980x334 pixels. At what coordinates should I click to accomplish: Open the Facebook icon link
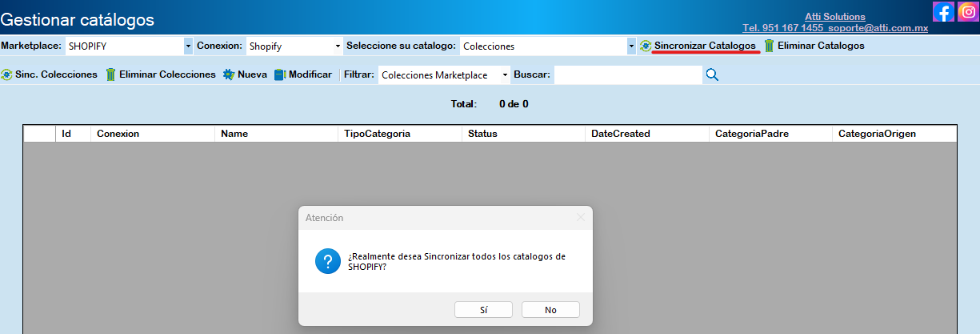tap(943, 12)
